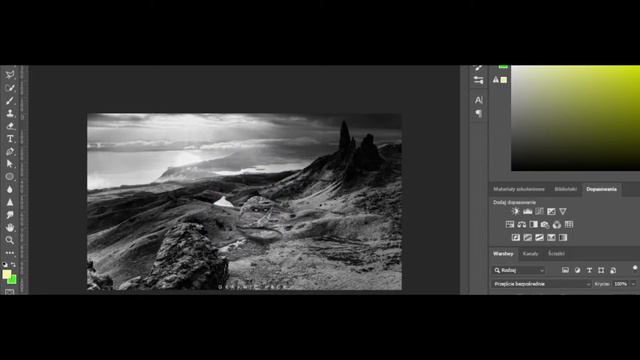Switch to the Dopasowania tab
The height and width of the screenshot is (360, 640).
point(601,189)
